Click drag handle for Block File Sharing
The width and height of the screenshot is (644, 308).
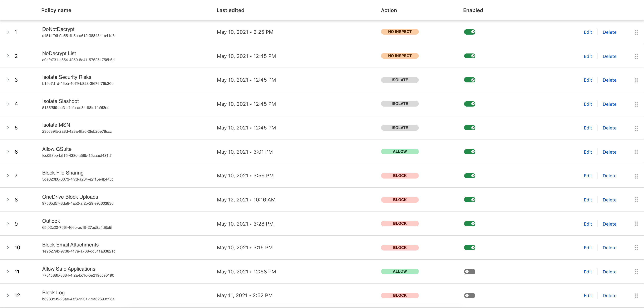tap(636, 176)
